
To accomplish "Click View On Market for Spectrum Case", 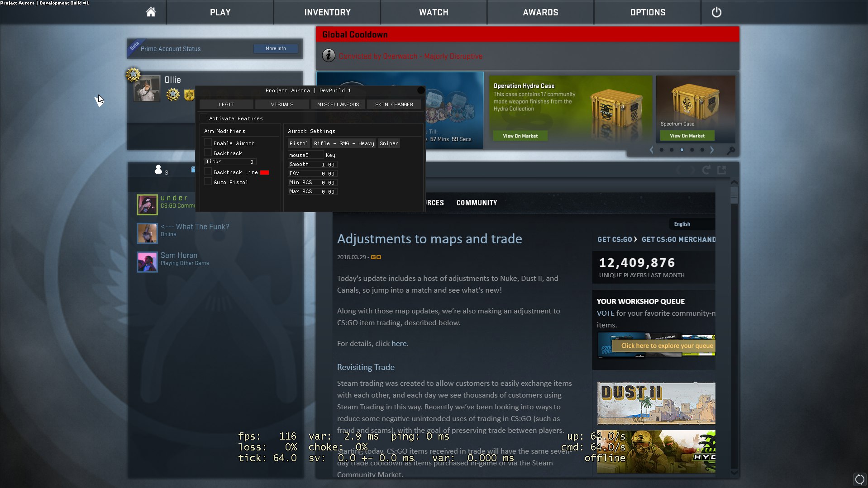I will coord(687,136).
